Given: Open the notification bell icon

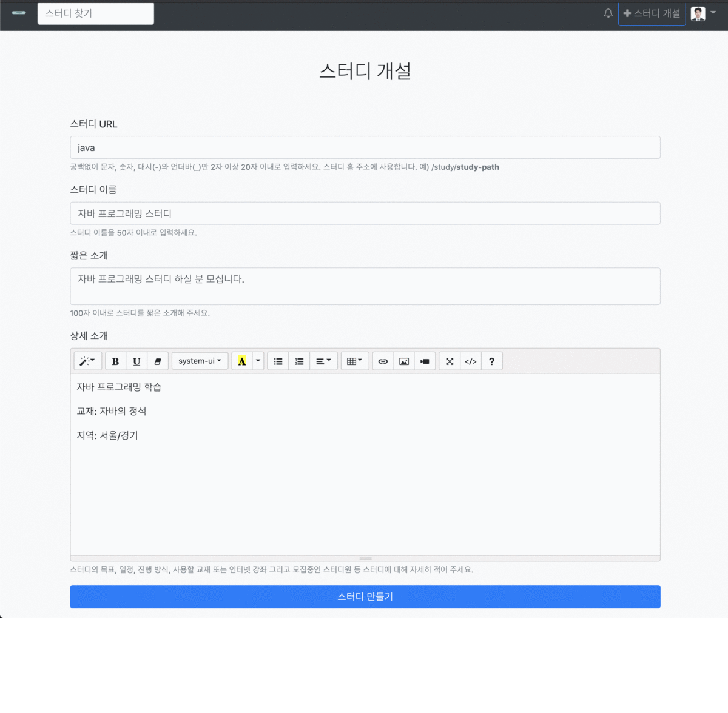Looking at the screenshot, I should pos(608,13).
